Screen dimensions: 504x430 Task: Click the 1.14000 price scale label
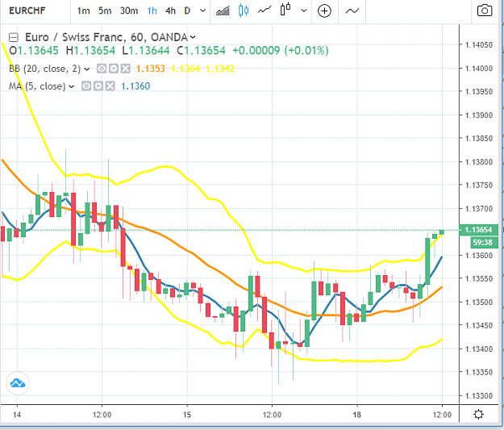click(479, 69)
